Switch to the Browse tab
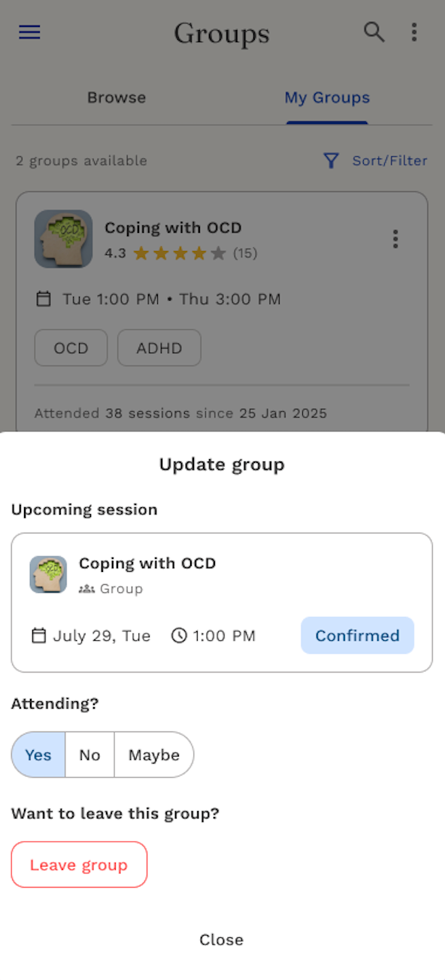 117,98
